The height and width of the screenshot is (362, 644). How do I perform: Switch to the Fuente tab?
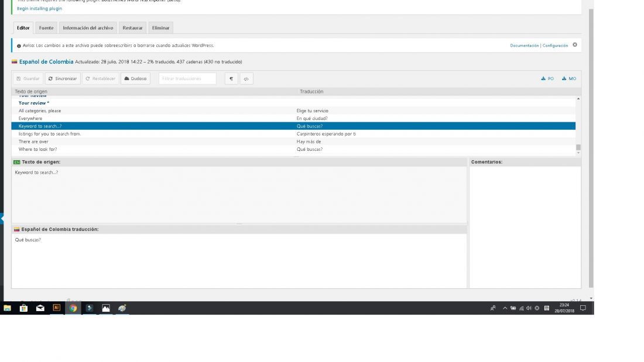(x=46, y=28)
